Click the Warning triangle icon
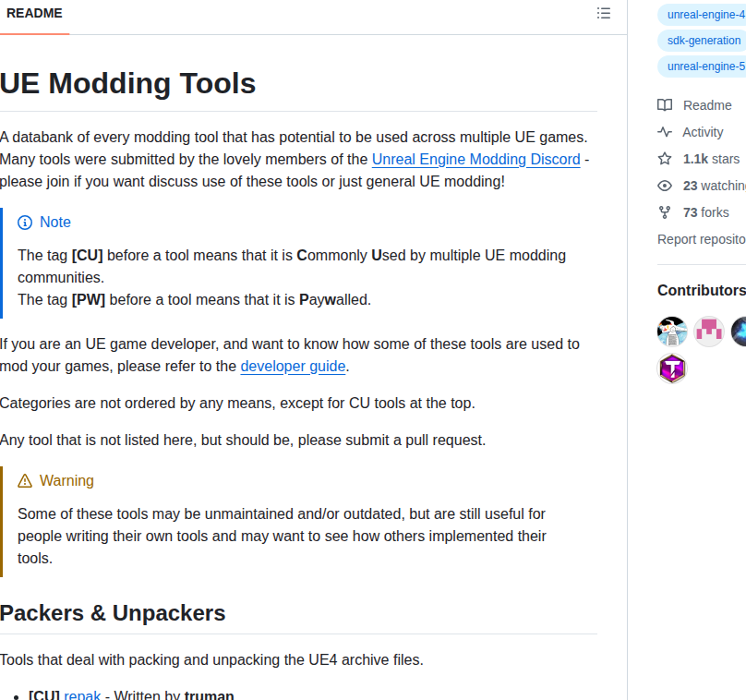746x700 pixels. tap(25, 480)
